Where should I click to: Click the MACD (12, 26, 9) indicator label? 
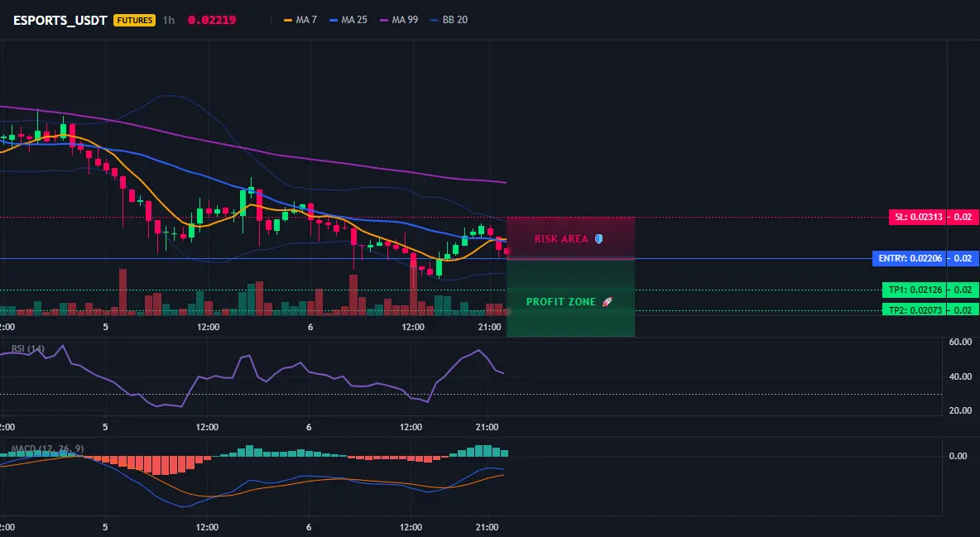point(47,448)
